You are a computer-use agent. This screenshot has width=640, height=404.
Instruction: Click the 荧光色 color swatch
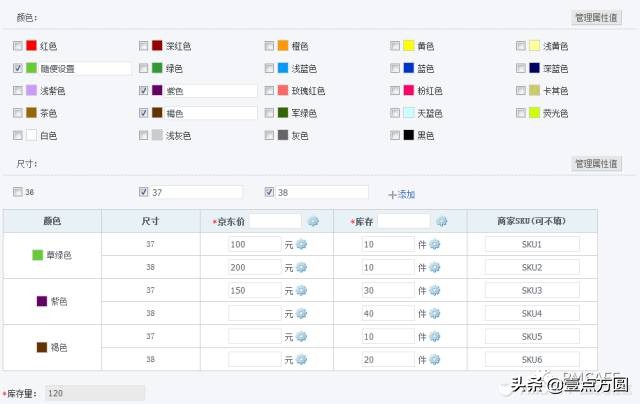coord(534,113)
